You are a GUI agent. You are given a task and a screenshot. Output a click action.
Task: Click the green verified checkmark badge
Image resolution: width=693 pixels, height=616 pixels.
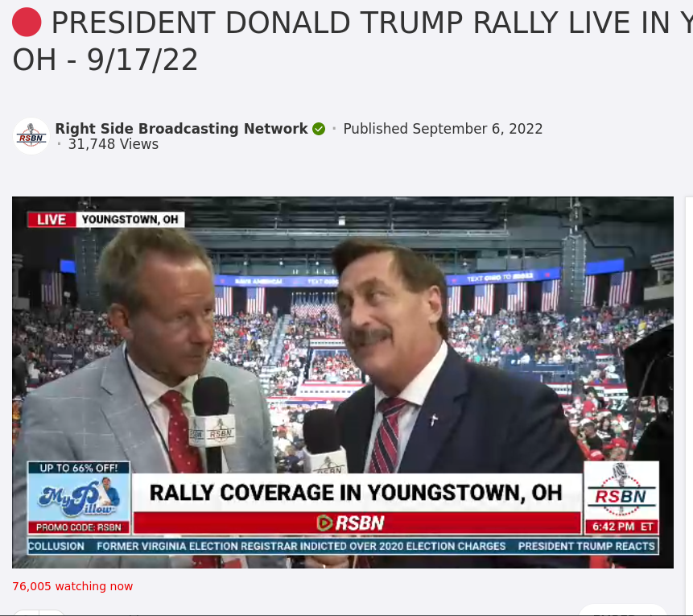[319, 129]
